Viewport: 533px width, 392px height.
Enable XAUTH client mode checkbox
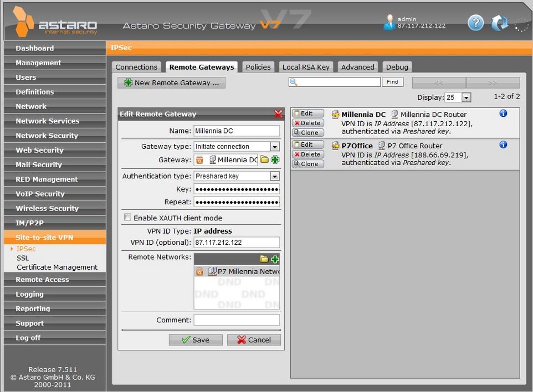[127, 217]
